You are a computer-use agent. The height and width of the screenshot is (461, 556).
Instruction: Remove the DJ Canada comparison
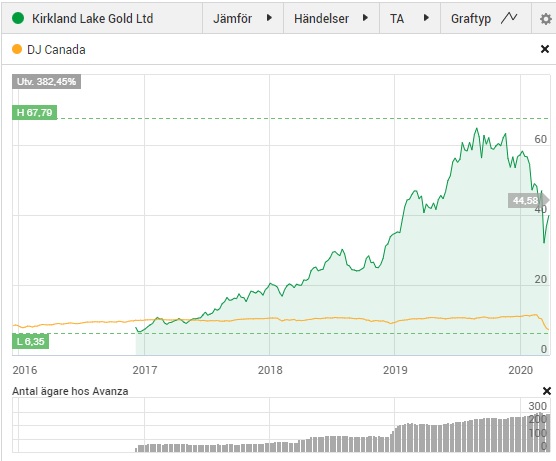point(545,49)
